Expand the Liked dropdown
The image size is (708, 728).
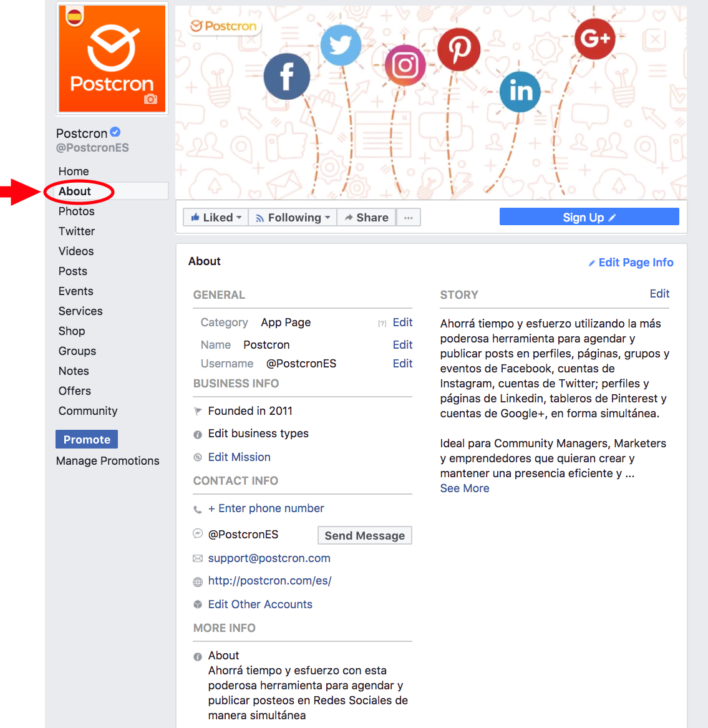tap(216, 217)
